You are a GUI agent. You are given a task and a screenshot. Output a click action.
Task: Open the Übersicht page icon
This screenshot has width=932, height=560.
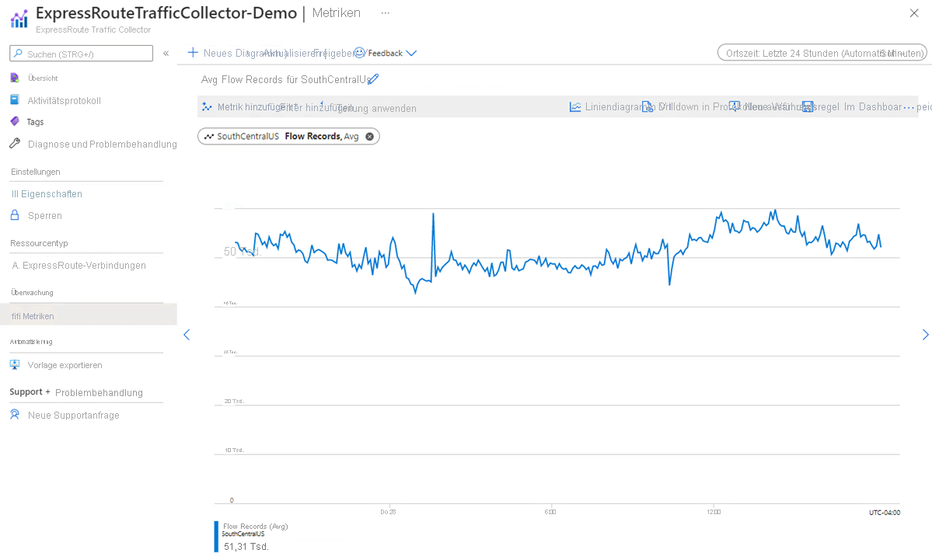tap(14, 78)
